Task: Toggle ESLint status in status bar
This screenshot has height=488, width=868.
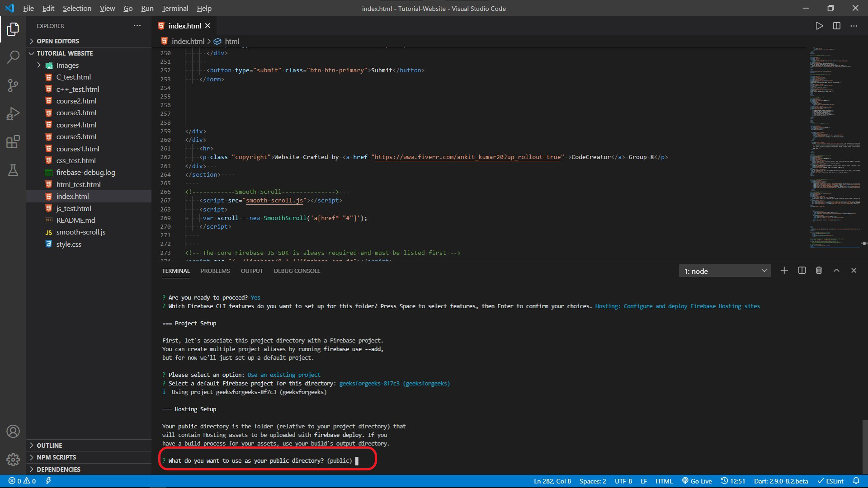Action: (x=830, y=481)
